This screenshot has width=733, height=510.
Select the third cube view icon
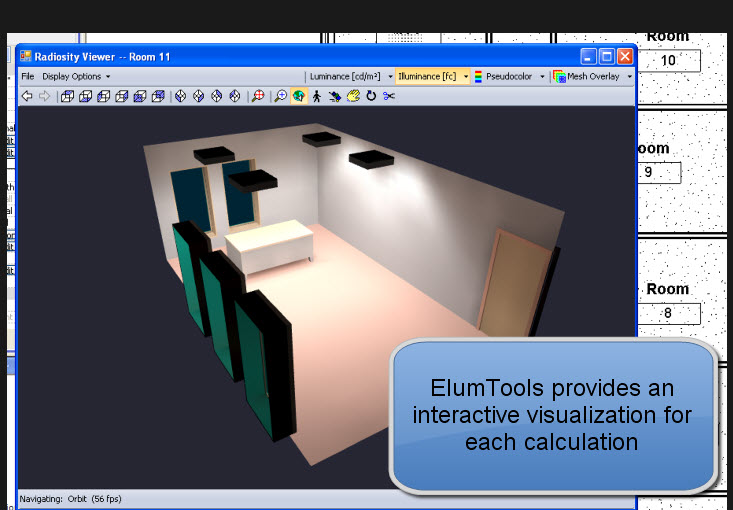[x=104, y=96]
